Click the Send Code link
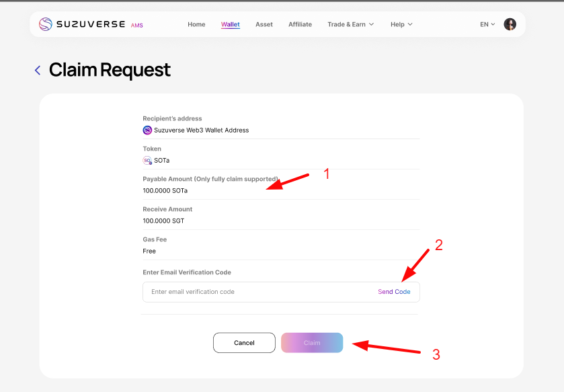The width and height of the screenshot is (564, 392). [394, 292]
